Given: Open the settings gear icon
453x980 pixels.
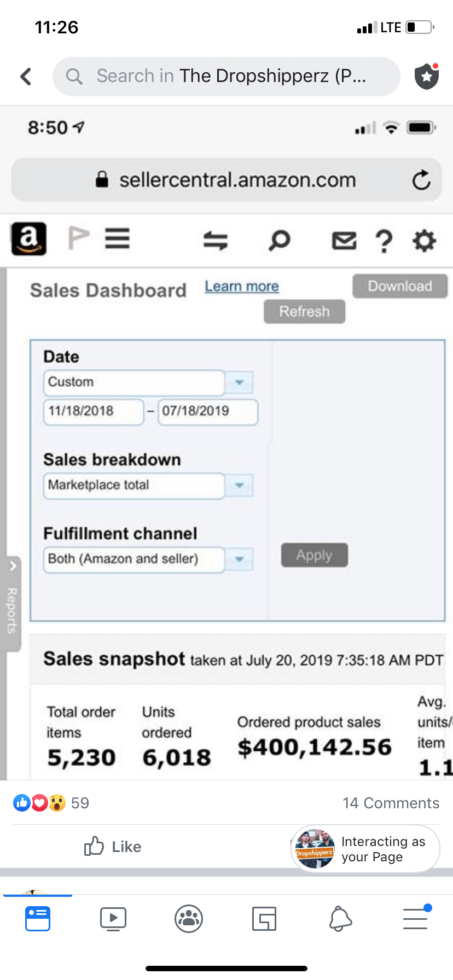Looking at the screenshot, I should (424, 241).
